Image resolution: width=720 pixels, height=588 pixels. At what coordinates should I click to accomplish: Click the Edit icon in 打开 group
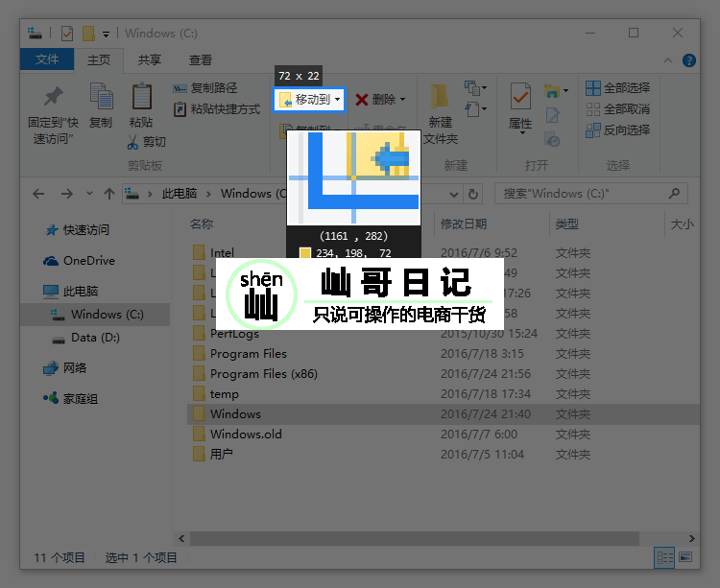[552, 115]
